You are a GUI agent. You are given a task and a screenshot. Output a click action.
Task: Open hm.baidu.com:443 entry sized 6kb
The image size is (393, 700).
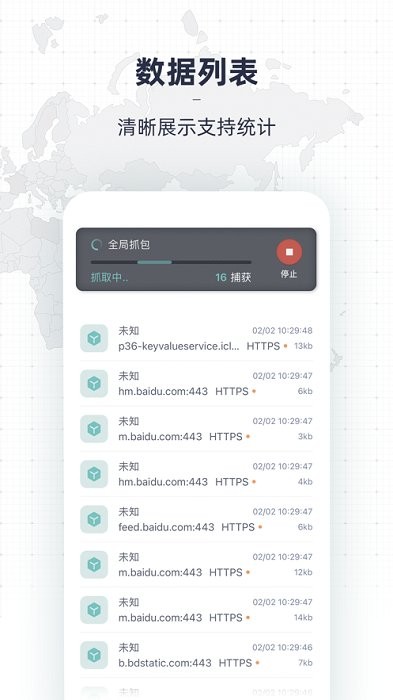pos(163,392)
